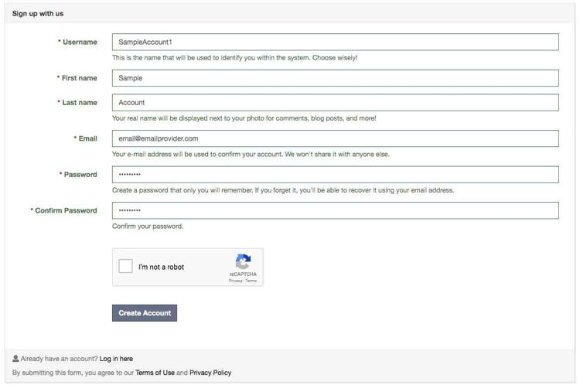This screenshot has height=392, width=580.
Task: Focus the Password input field
Action: [336, 174]
